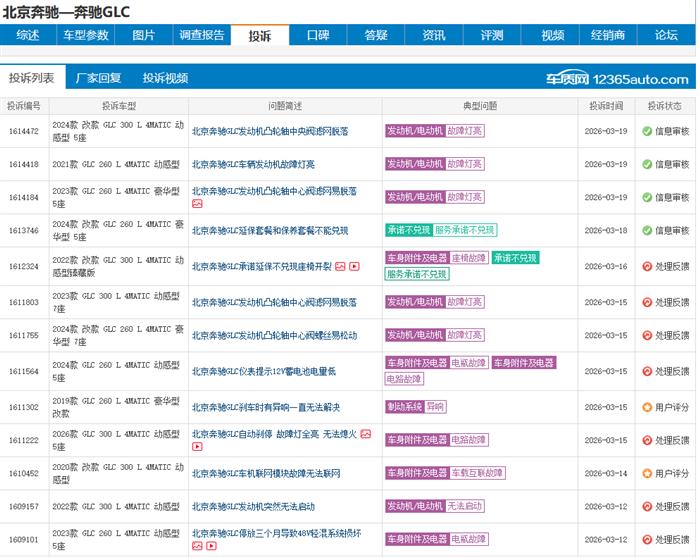This screenshot has width=700, height=557.
Task: Click green check status icon for 1614472
Action: [x=647, y=131]
